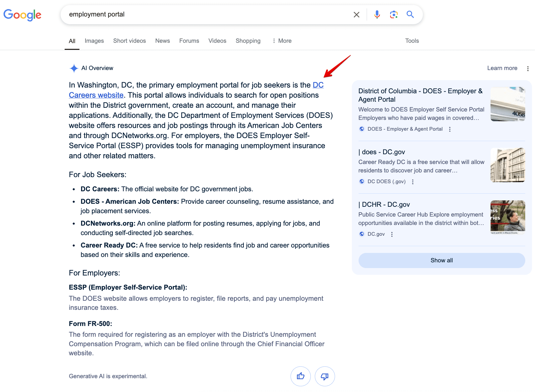Expand the More search filters menu

click(282, 41)
